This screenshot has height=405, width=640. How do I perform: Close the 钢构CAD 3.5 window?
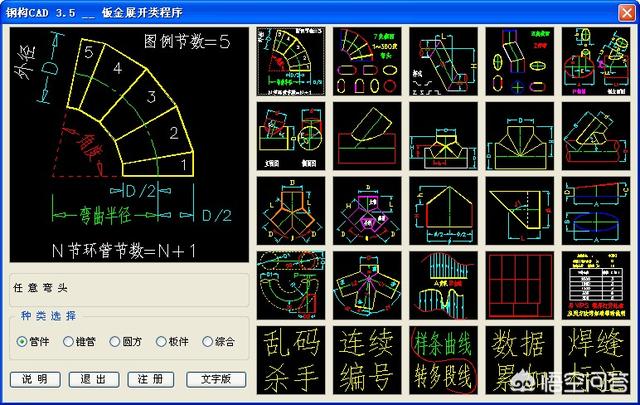pos(627,13)
